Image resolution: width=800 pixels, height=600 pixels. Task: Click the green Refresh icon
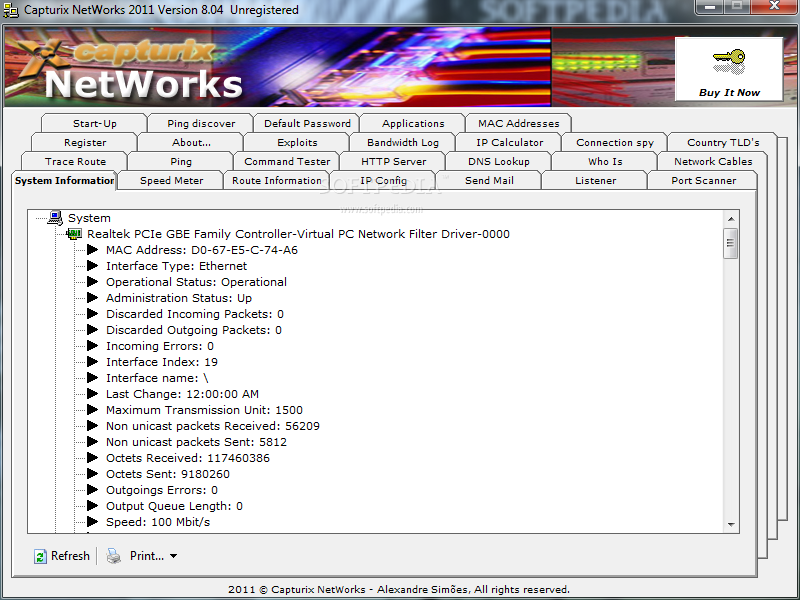(x=40, y=556)
